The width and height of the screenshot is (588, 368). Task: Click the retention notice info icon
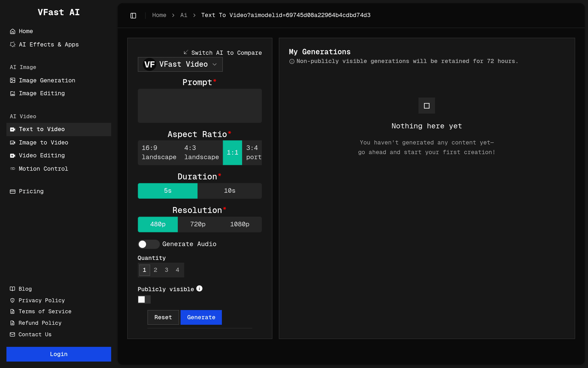[292, 62]
